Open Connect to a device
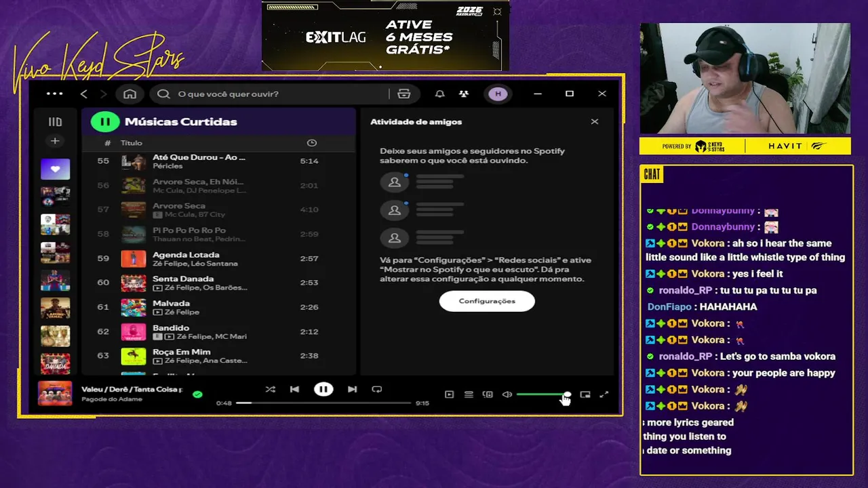 [x=488, y=394]
